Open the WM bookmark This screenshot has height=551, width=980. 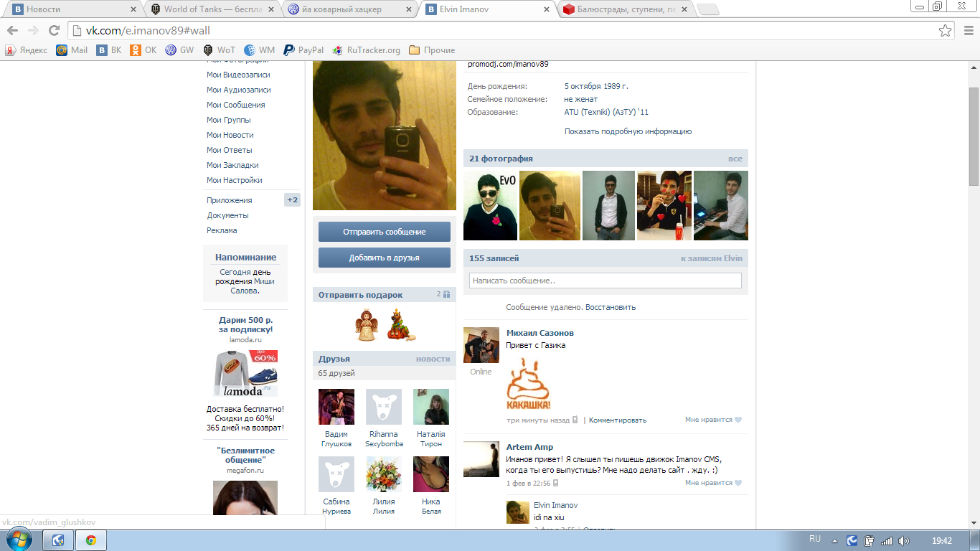click(x=260, y=50)
